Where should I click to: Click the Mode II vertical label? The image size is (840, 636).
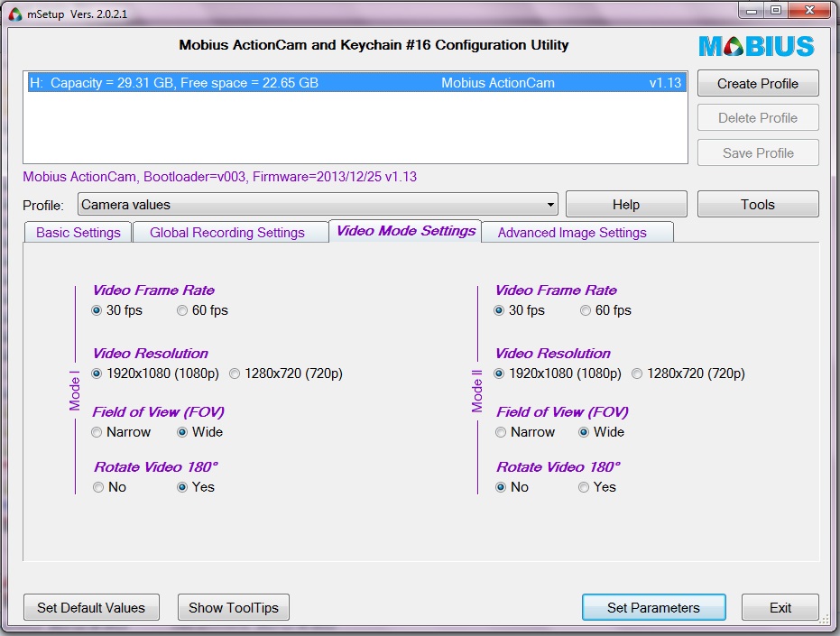click(x=476, y=391)
